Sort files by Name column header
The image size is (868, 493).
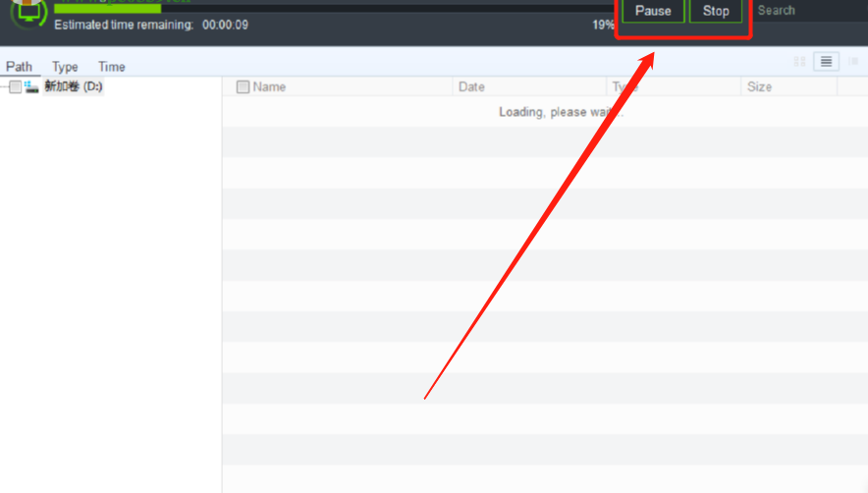coord(269,86)
